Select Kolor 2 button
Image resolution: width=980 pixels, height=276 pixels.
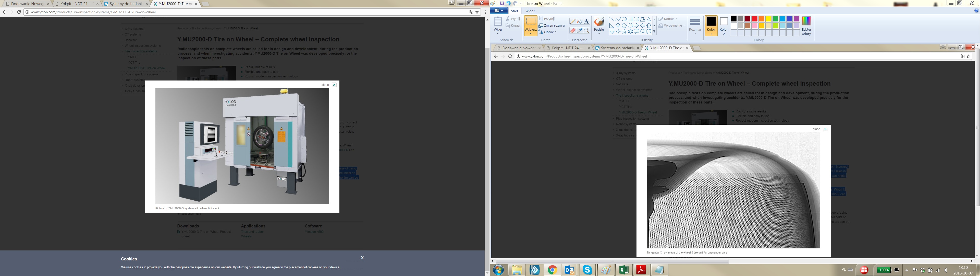(x=724, y=26)
